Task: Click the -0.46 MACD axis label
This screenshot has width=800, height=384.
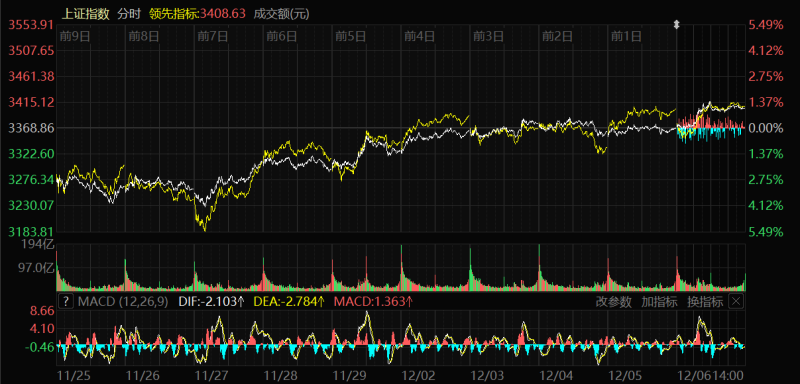Action: coord(40,347)
